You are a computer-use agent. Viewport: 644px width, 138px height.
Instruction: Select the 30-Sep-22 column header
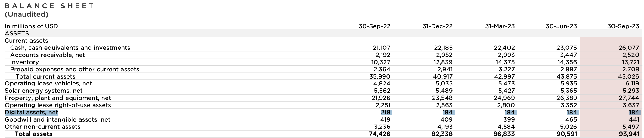click(374, 26)
